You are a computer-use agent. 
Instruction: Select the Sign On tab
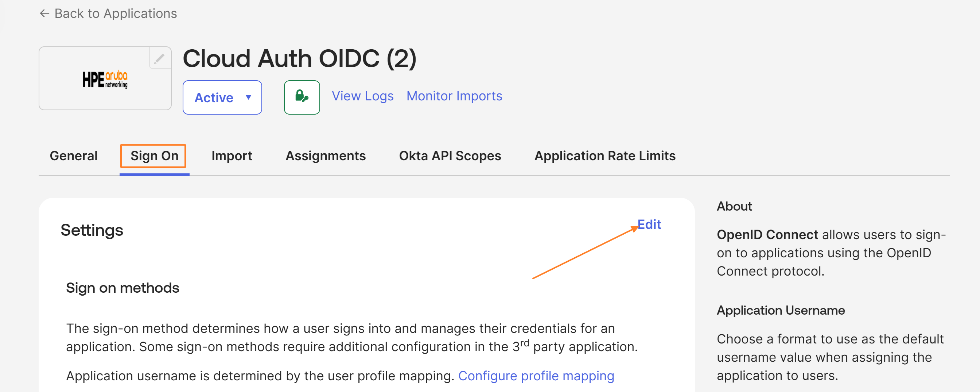click(155, 156)
